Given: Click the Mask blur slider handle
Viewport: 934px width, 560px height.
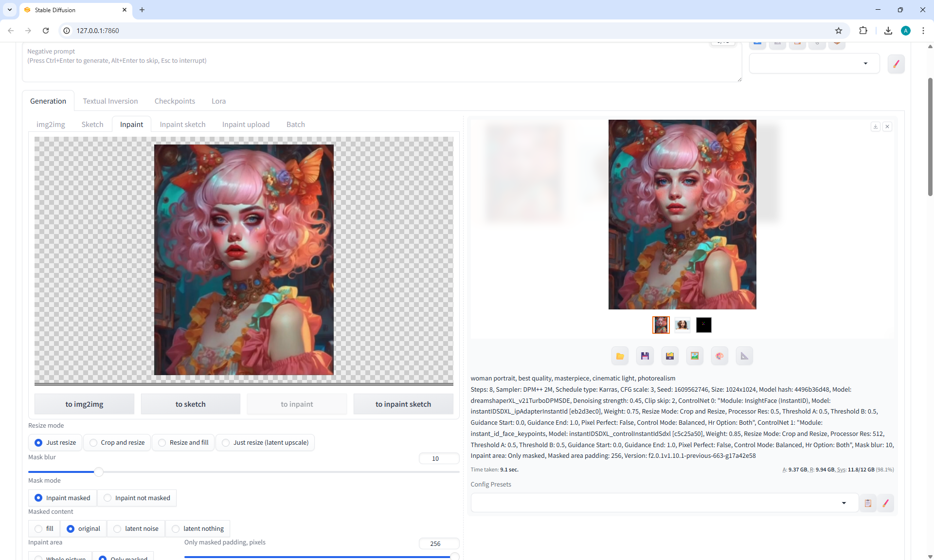Looking at the screenshot, I should [98, 472].
